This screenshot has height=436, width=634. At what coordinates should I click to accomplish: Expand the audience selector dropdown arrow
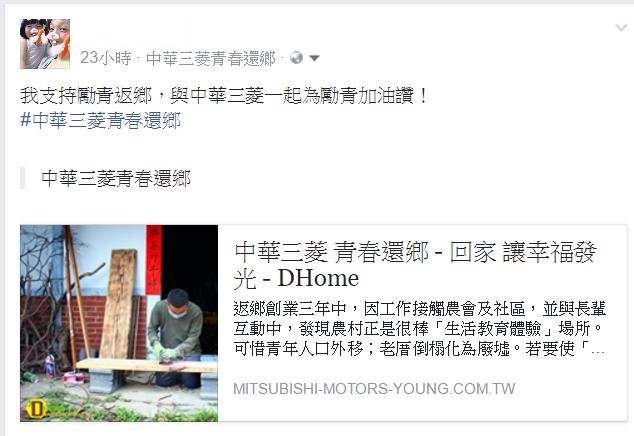click(315, 58)
